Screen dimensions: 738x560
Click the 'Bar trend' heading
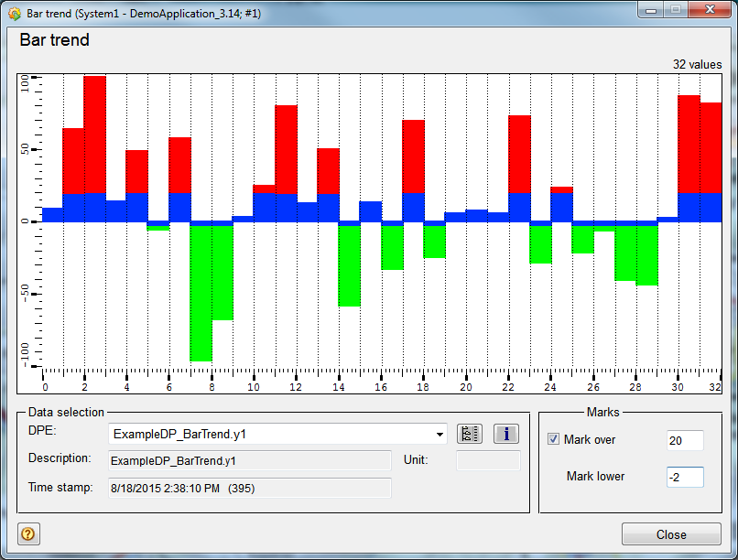tap(54, 40)
